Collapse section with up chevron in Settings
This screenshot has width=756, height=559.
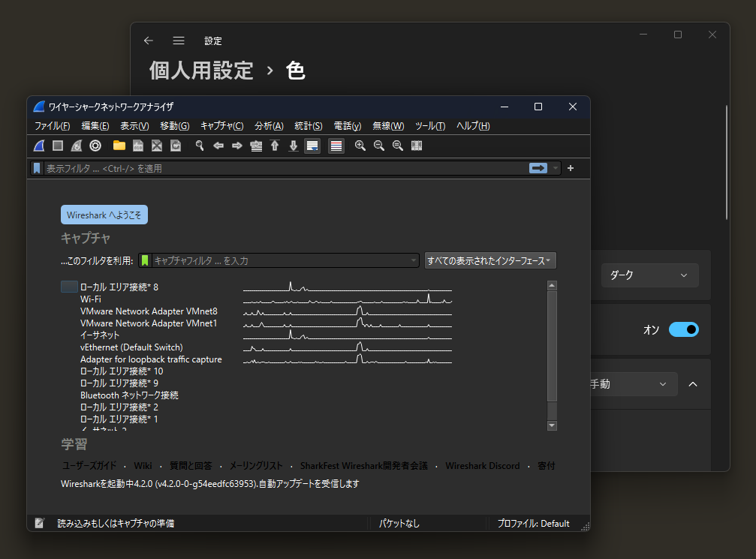pos(693,384)
